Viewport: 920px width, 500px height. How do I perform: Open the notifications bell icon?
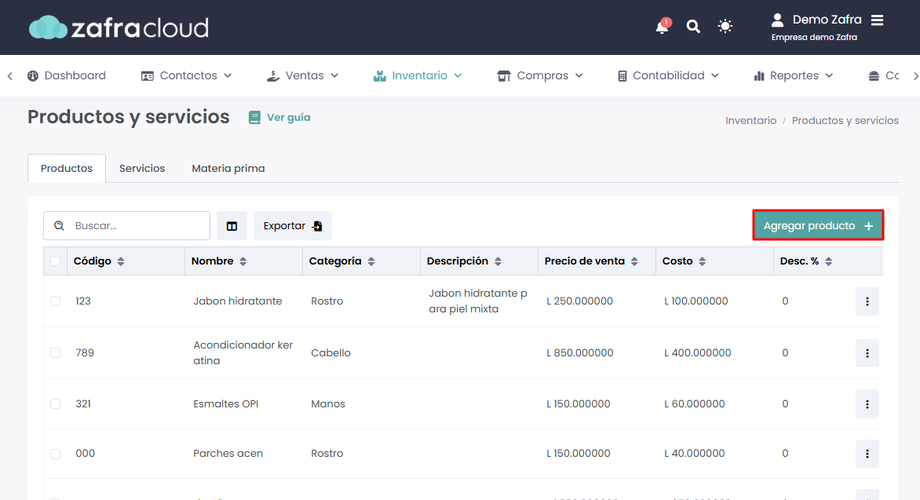(x=662, y=27)
